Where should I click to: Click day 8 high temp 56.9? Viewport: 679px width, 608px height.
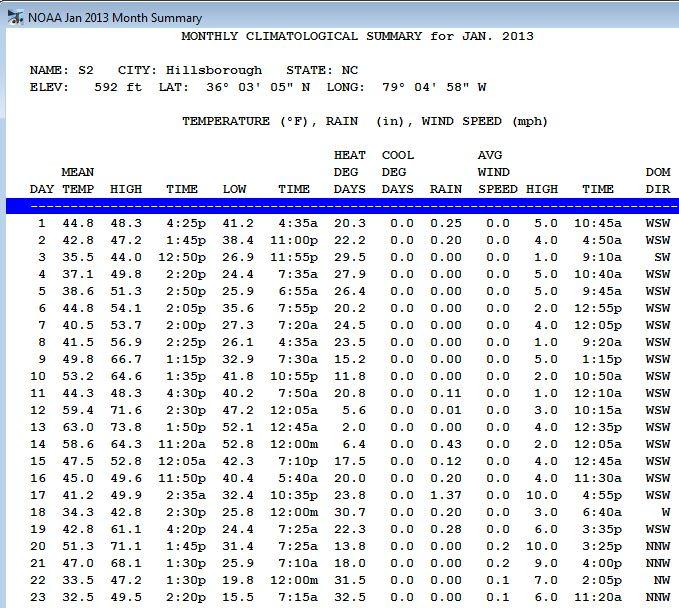126,342
